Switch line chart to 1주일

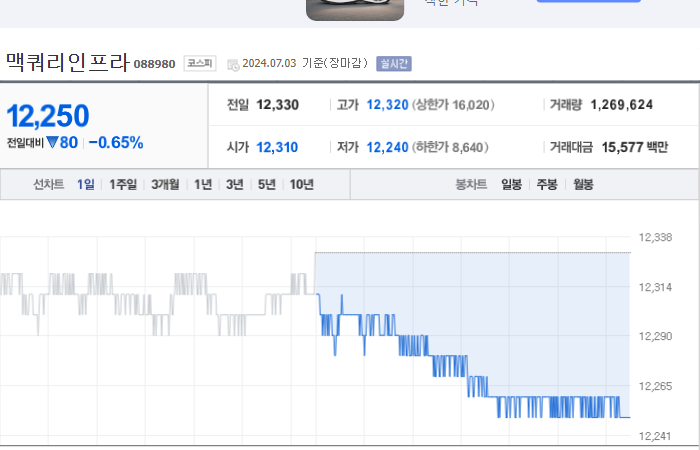pos(123,184)
